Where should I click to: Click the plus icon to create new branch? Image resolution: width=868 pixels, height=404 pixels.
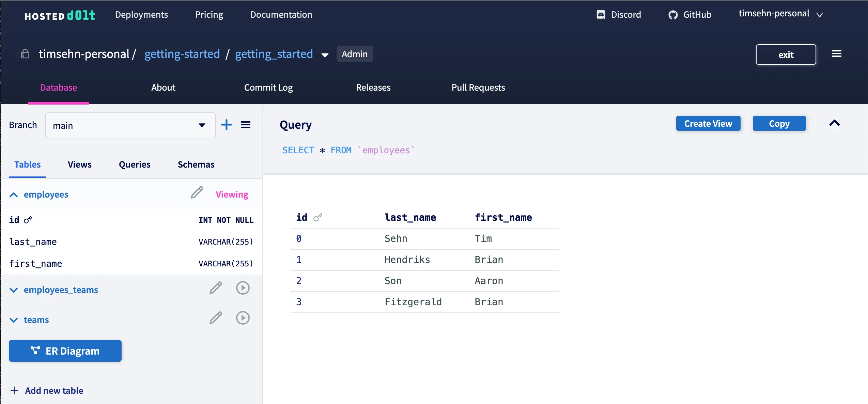(x=227, y=125)
